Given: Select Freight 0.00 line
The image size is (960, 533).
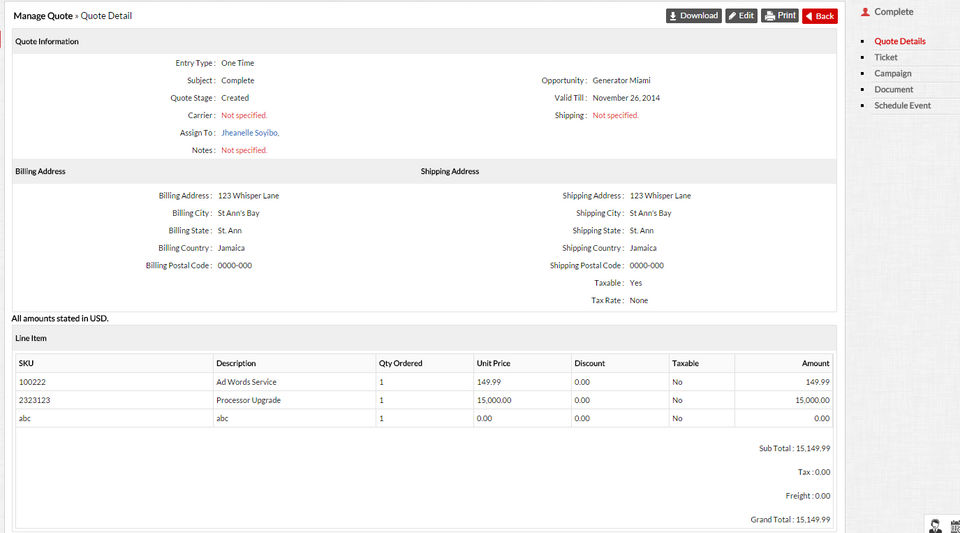Looking at the screenshot, I should [x=808, y=496].
